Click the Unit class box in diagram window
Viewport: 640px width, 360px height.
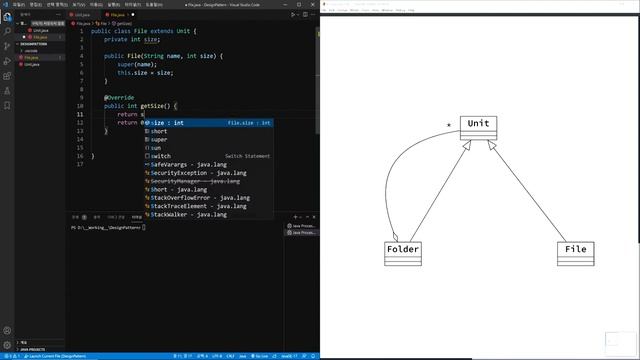point(478,128)
